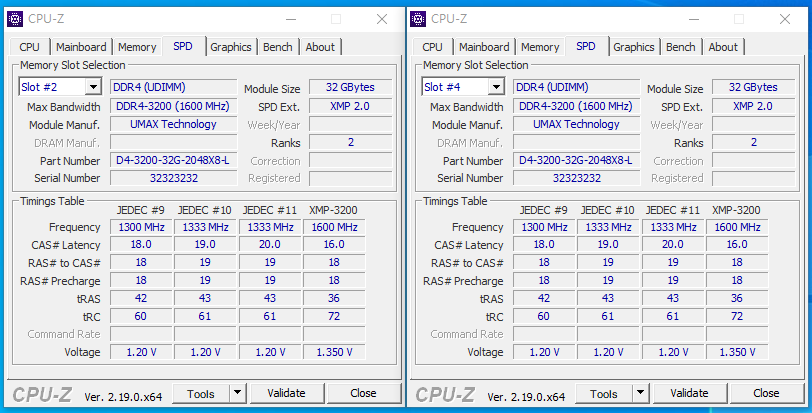This screenshot has height=413, width=812.
Task: Minimize the left CPU-Z window
Action: (x=289, y=19)
